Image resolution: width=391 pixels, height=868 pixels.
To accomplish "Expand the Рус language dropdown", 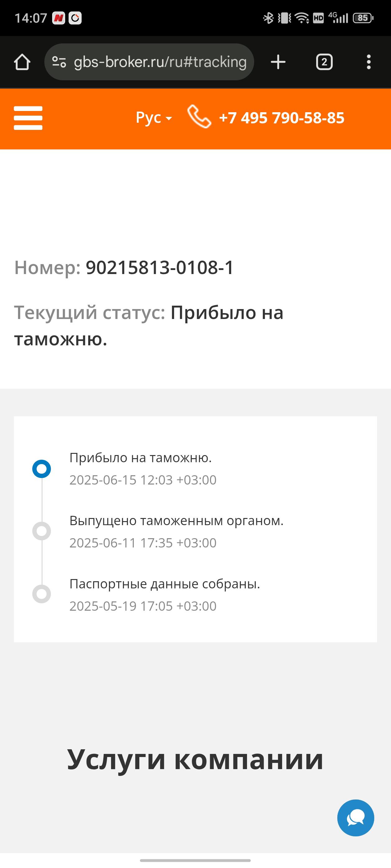I will click(x=154, y=117).
